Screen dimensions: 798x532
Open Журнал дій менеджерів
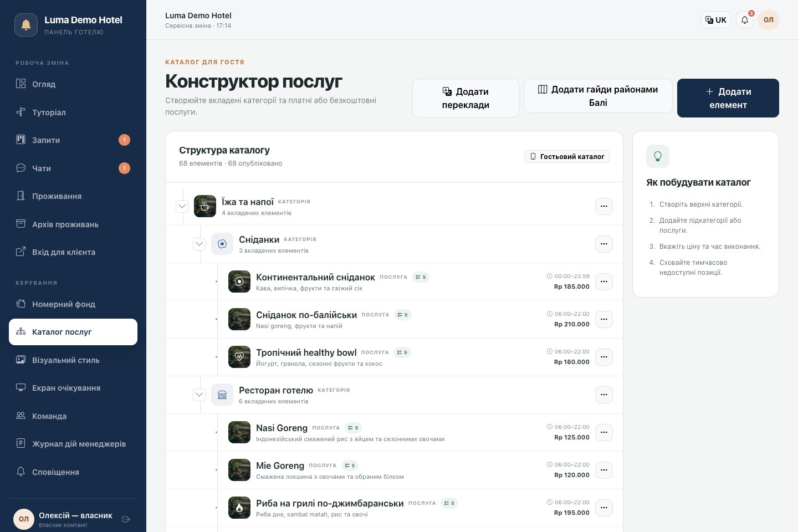click(73, 443)
